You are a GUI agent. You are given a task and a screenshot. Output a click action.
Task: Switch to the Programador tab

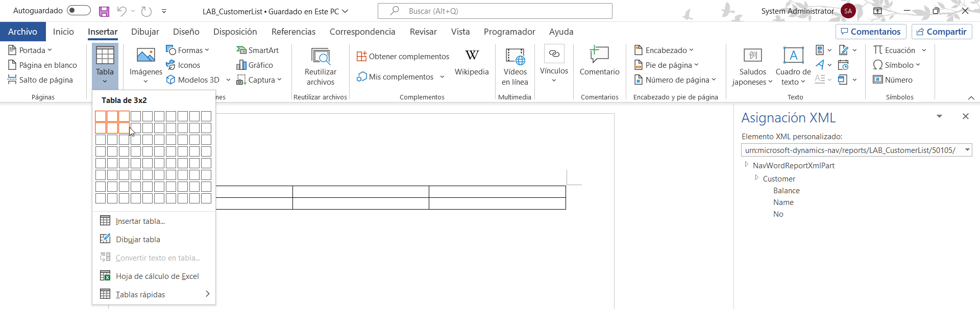[x=509, y=32]
